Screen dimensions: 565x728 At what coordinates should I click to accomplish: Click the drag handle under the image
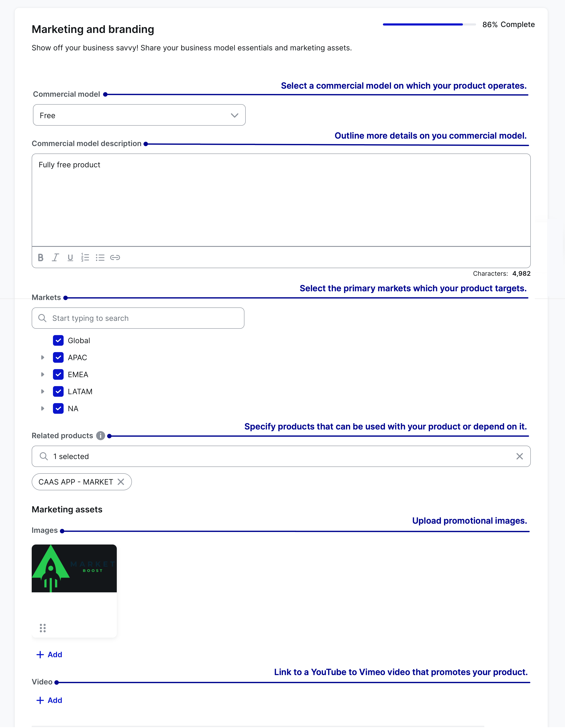coord(43,628)
